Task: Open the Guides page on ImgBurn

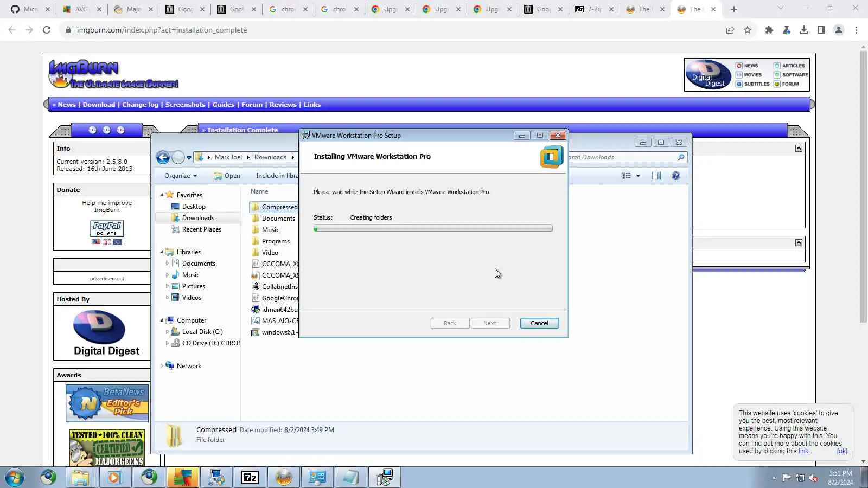Action: (224, 105)
